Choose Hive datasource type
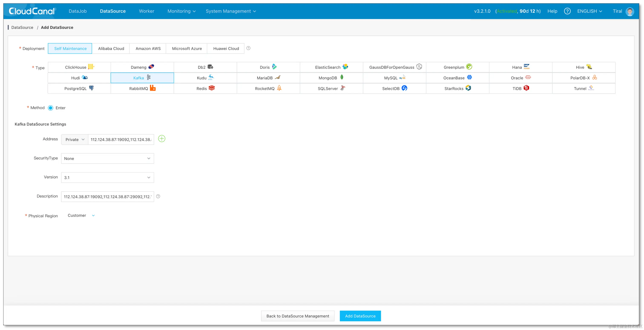The width and height of the screenshot is (644, 330). point(584,67)
